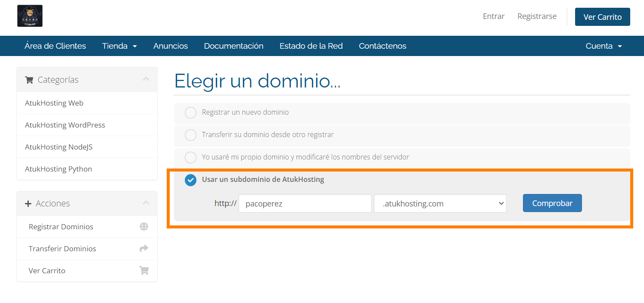This screenshot has width=644, height=303.
Task: Click the arrow icon beside Transferir Dominios
Action: (144, 249)
